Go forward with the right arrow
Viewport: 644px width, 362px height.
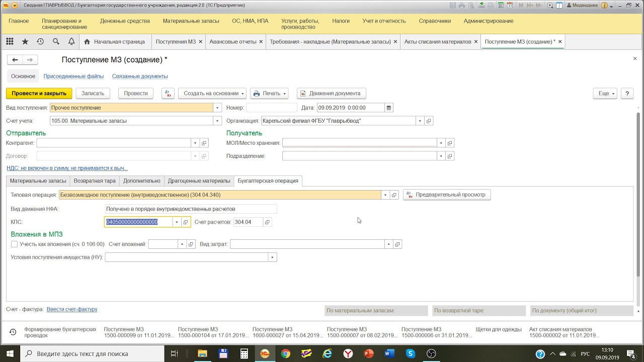[x=30, y=60]
